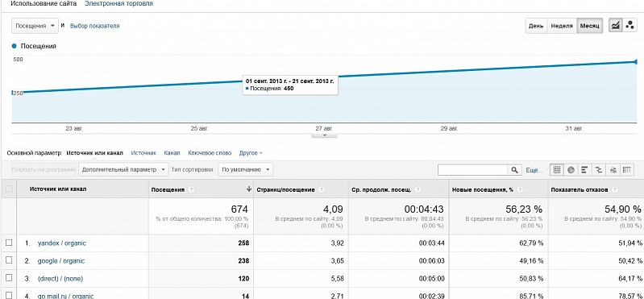
Task: Select the Неделя time granularity
Action: click(x=562, y=26)
